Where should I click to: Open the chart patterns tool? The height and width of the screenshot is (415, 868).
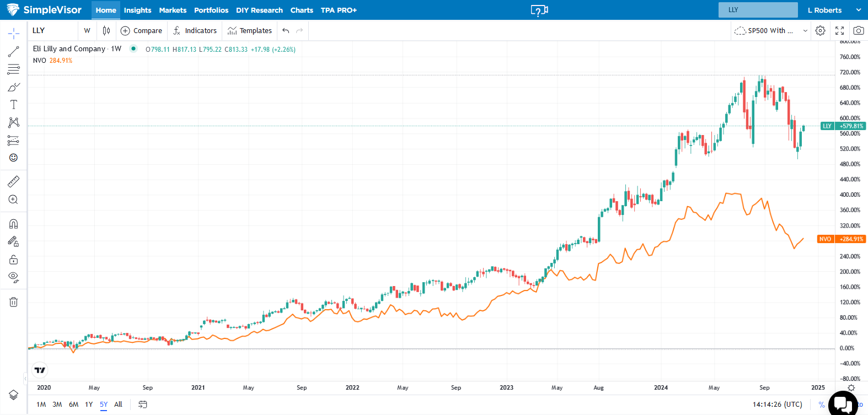coord(14,122)
